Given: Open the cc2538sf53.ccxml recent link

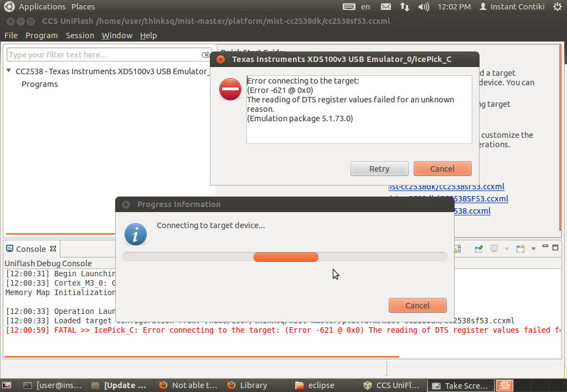Looking at the screenshot, I should point(446,187).
